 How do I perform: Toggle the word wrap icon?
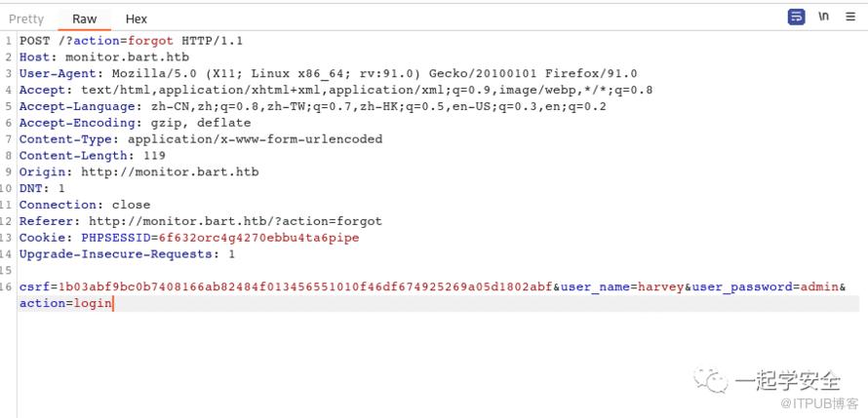click(x=797, y=18)
